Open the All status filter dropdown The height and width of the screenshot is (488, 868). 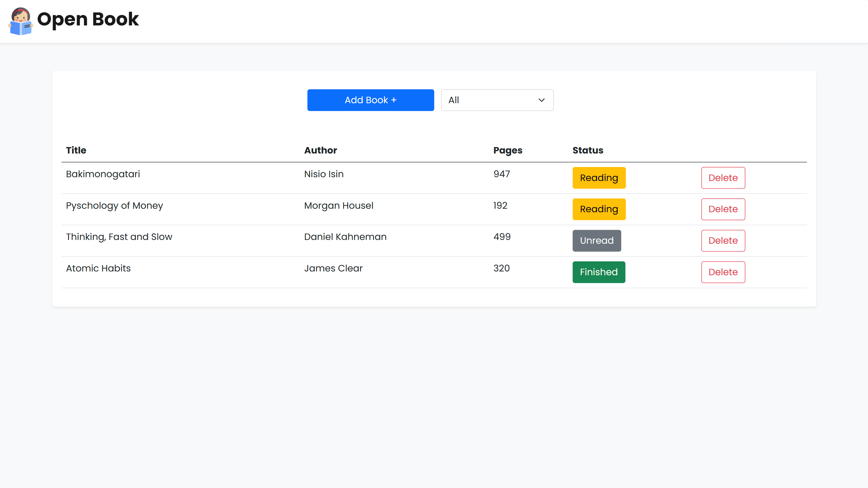click(x=497, y=100)
